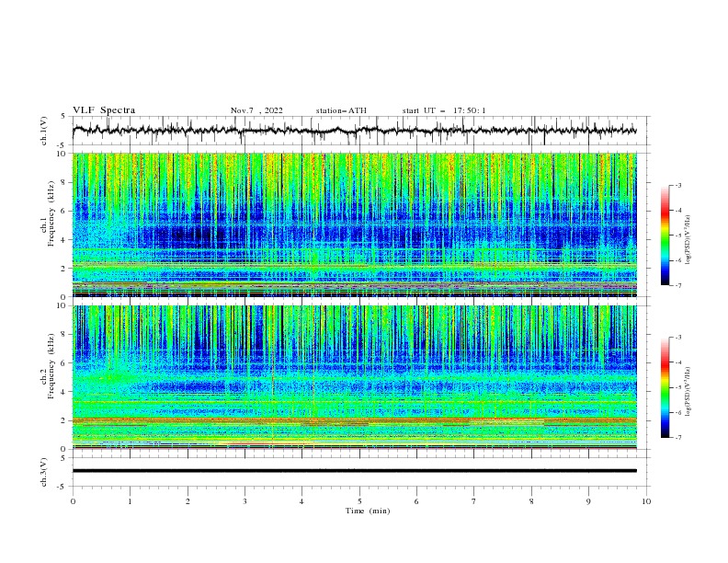Click the ch.1 colorbar "-7" tick label

coord(678,285)
